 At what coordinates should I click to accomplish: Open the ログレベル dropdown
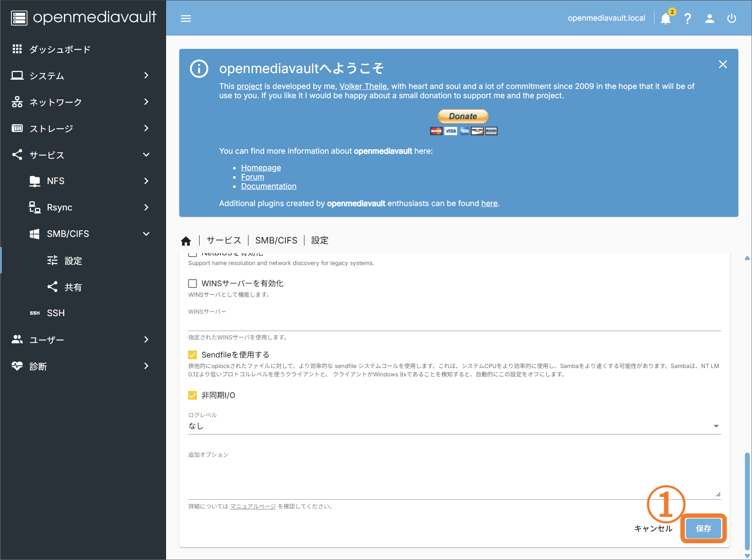[x=454, y=426]
